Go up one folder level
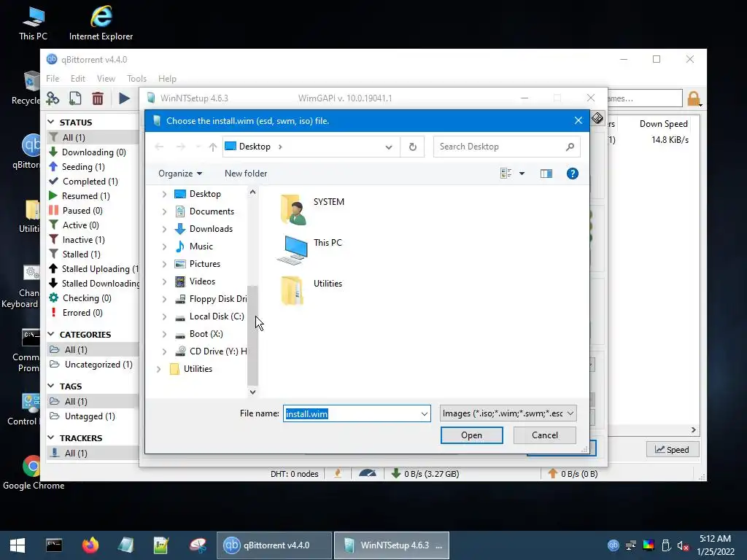This screenshot has height=560, width=747. pos(213,147)
